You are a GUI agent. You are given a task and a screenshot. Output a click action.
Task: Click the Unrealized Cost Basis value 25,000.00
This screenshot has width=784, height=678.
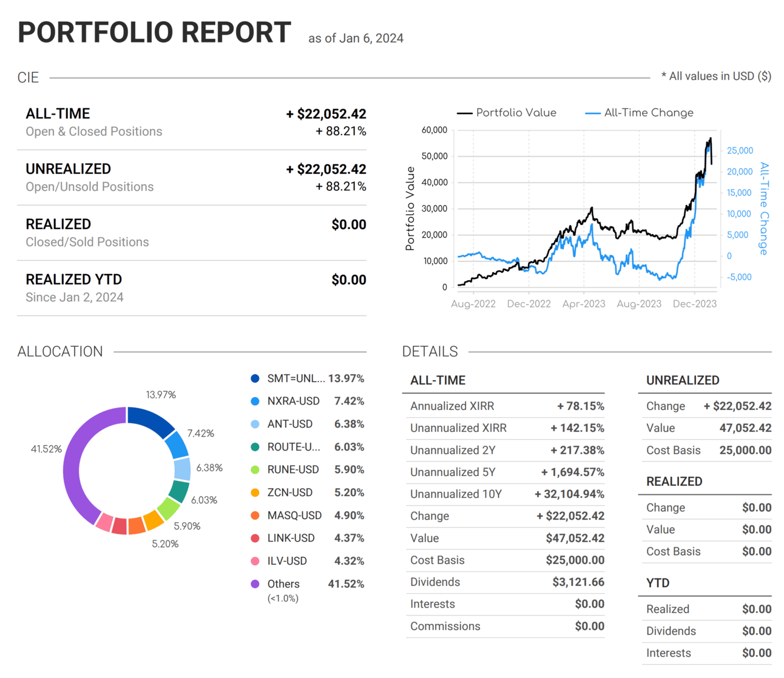[x=745, y=450]
